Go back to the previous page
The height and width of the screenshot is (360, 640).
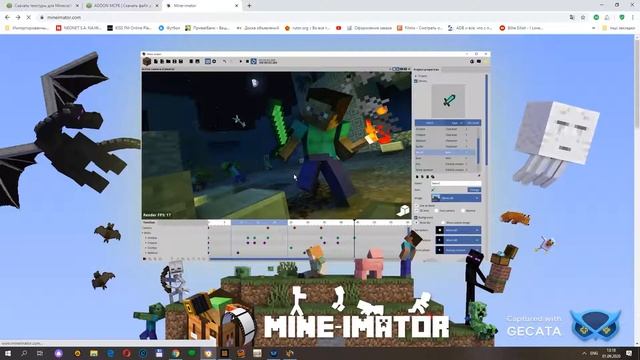(7, 18)
